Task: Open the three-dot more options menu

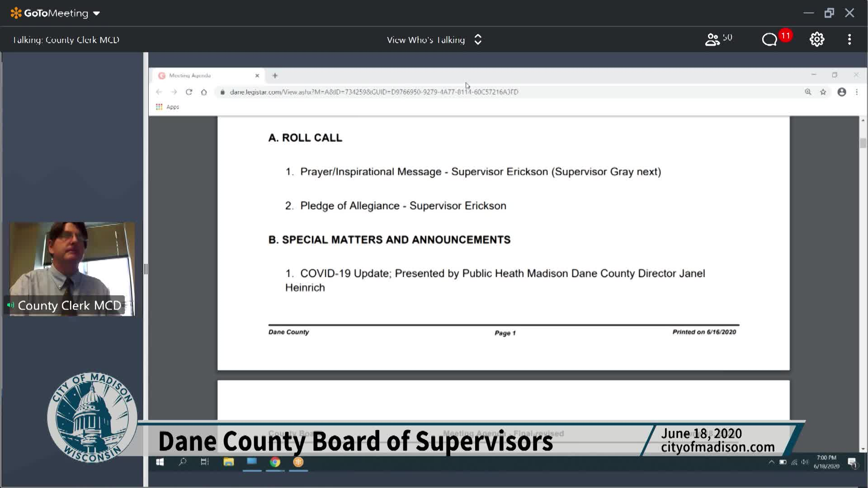Action: click(849, 39)
